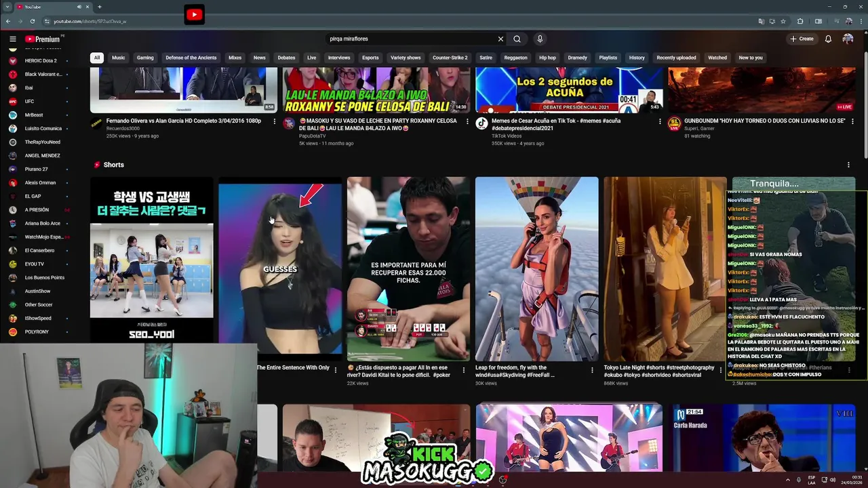The height and width of the screenshot is (488, 868).
Task: Open GUNBOUNDM live stream title
Action: [764, 121]
